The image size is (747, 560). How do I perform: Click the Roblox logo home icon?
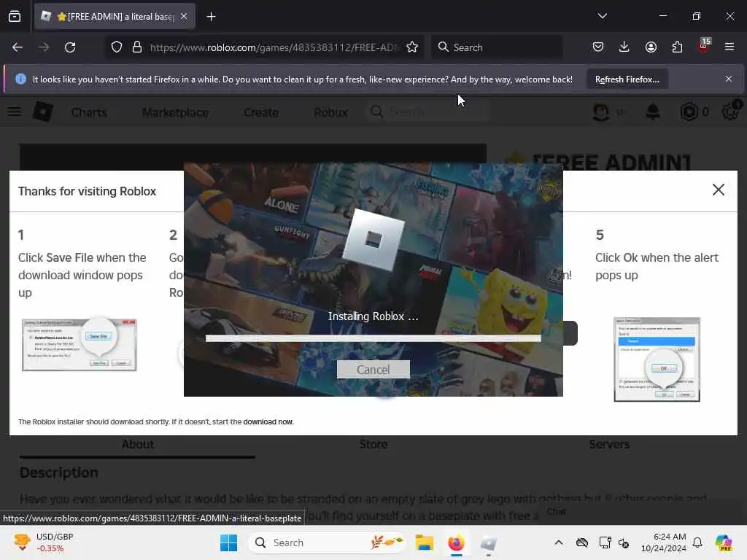point(43,112)
